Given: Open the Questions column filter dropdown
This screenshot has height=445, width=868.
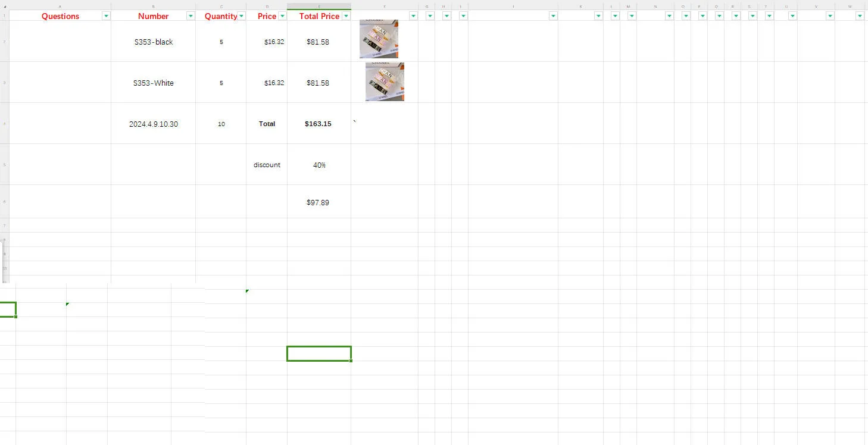Looking at the screenshot, I should (106, 16).
